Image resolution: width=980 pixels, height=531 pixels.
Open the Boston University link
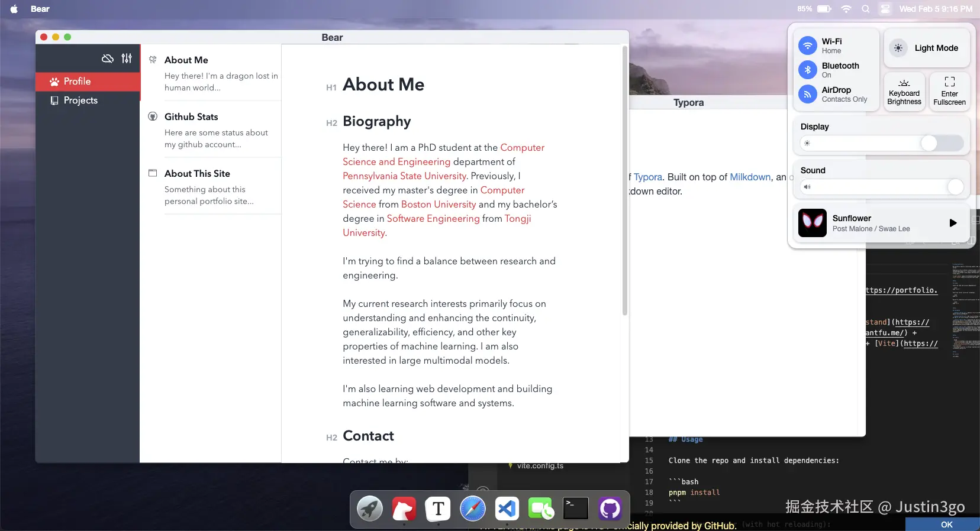(x=439, y=205)
